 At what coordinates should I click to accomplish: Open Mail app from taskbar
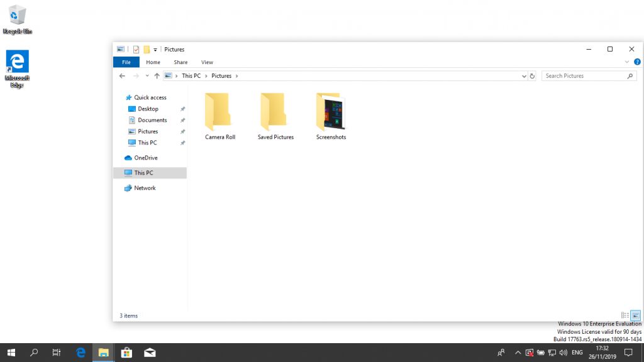coord(150,353)
